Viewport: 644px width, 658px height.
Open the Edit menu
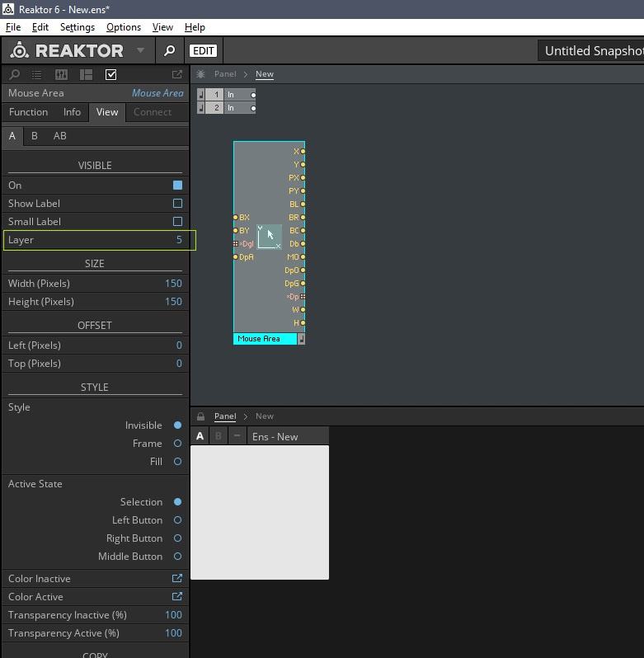click(40, 27)
